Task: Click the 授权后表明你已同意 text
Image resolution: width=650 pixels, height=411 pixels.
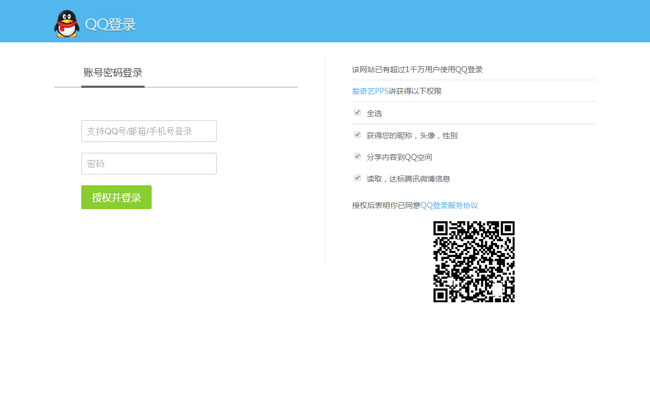Action: coord(386,205)
